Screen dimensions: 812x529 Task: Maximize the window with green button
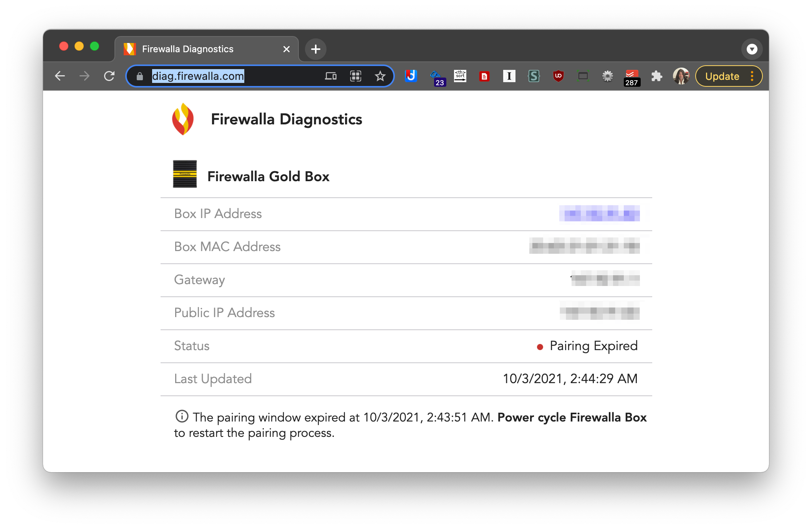point(94,46)
